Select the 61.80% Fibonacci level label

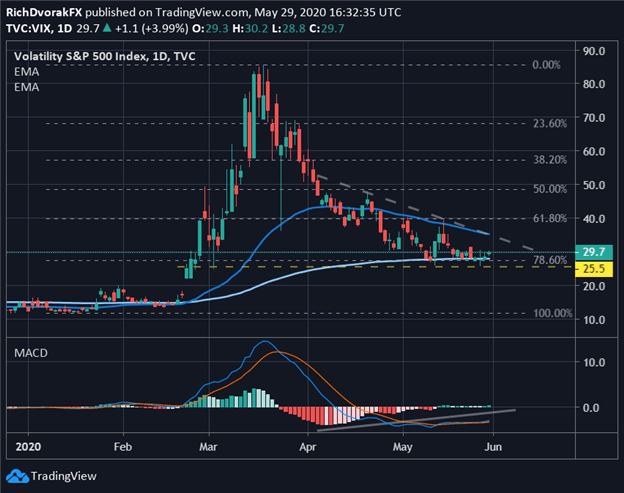tap(550, 218)
